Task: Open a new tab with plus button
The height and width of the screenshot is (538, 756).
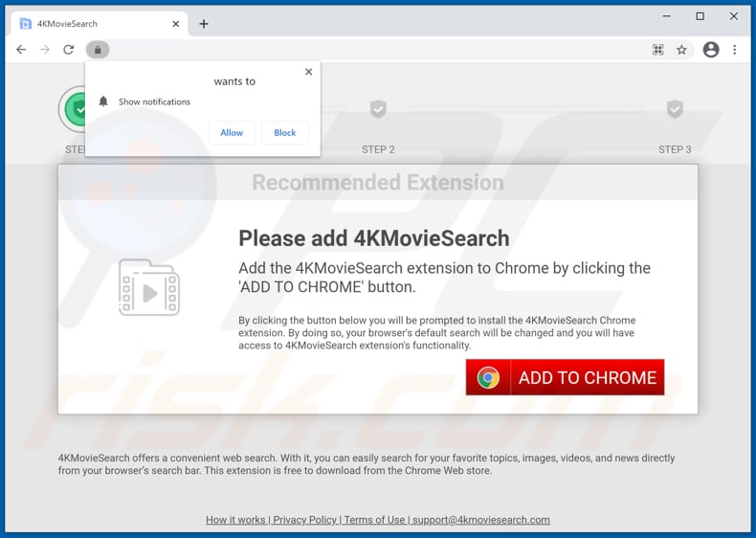Action: pos(204,24)
